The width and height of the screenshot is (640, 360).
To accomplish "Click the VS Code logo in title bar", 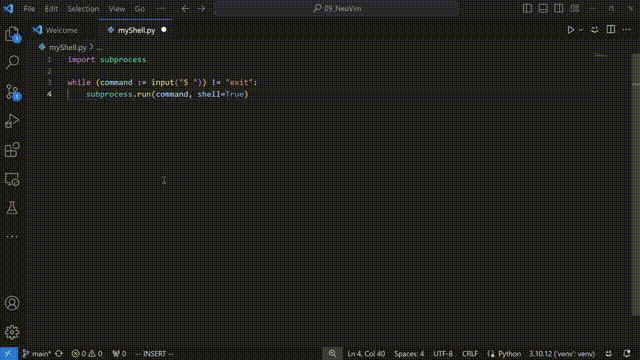I will coord(8,9).
